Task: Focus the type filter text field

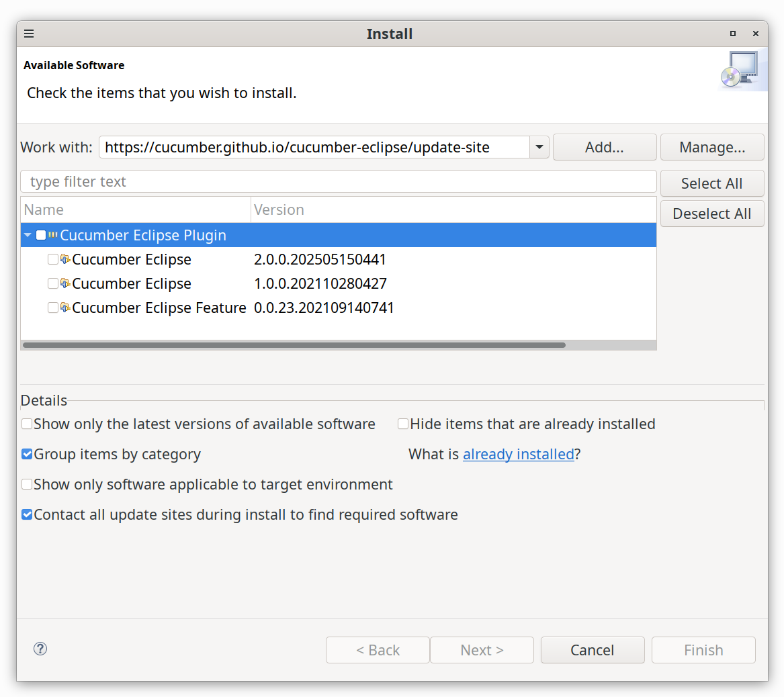Action: coord(339,181)
